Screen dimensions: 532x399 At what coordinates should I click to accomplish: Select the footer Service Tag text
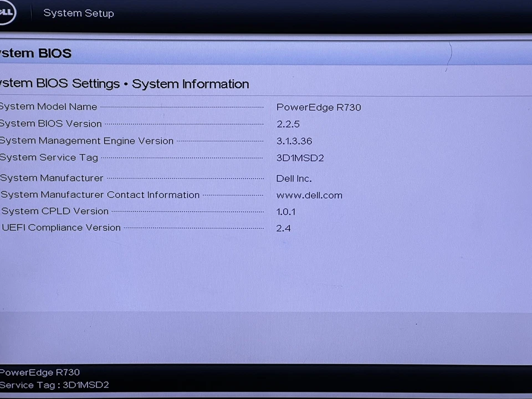point(54,385)
